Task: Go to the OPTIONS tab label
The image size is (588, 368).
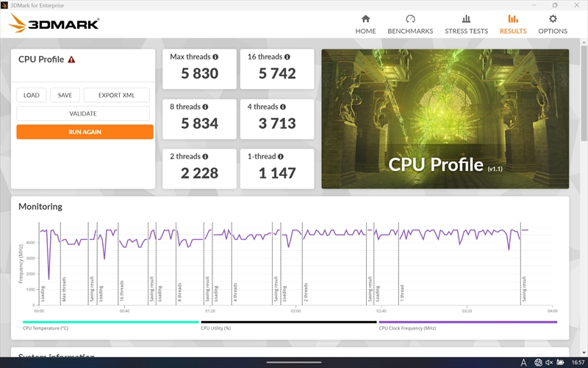Action: (x=553, y=31)
